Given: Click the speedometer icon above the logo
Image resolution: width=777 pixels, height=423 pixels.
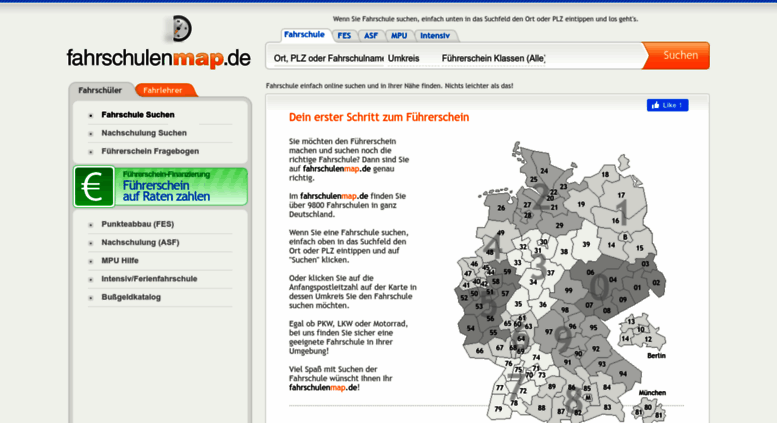Looking at the screenshot, I should click(x=179, y=28).
